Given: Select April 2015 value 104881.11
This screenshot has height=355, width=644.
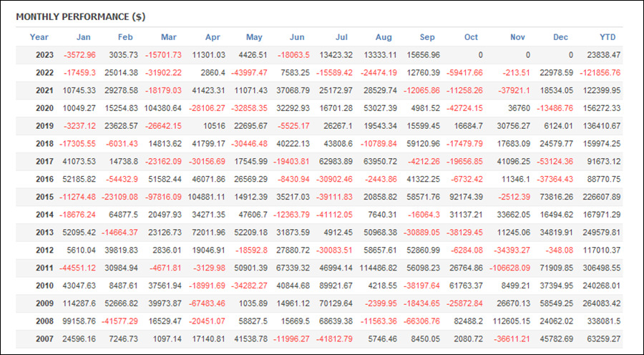Looking at the screenshot, I should coord(207,198).
